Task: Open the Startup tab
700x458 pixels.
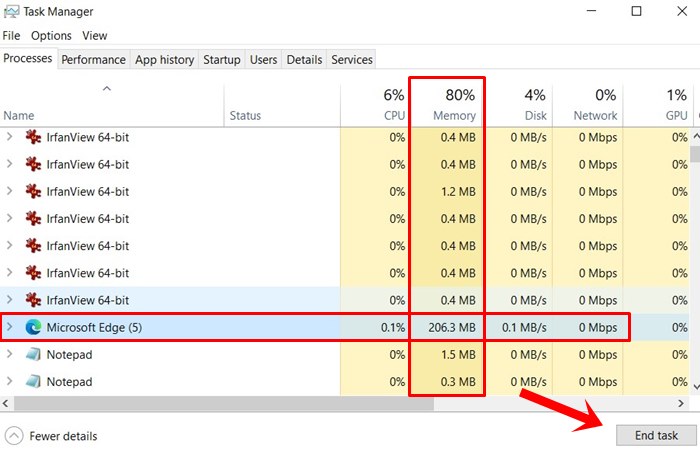Action: tap(221, 60)
